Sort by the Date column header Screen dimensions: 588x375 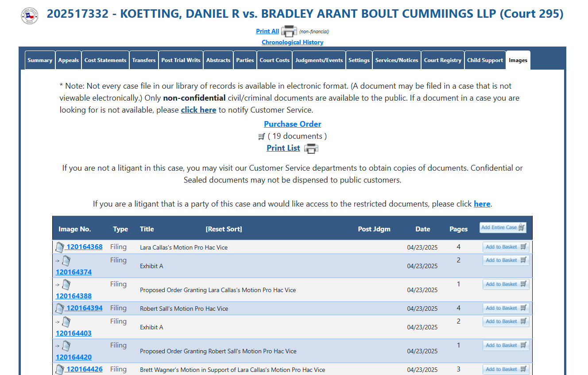pyautogui.click(x=423, y=229)
